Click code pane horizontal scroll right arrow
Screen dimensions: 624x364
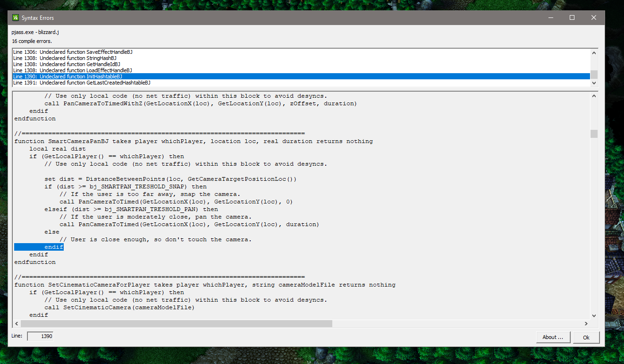point(586,324)
